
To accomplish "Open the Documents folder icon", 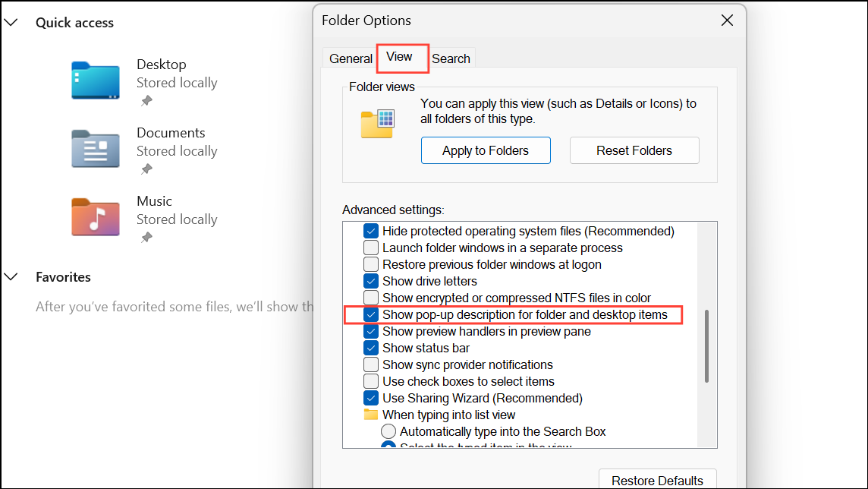I will (x=95, y=149).
